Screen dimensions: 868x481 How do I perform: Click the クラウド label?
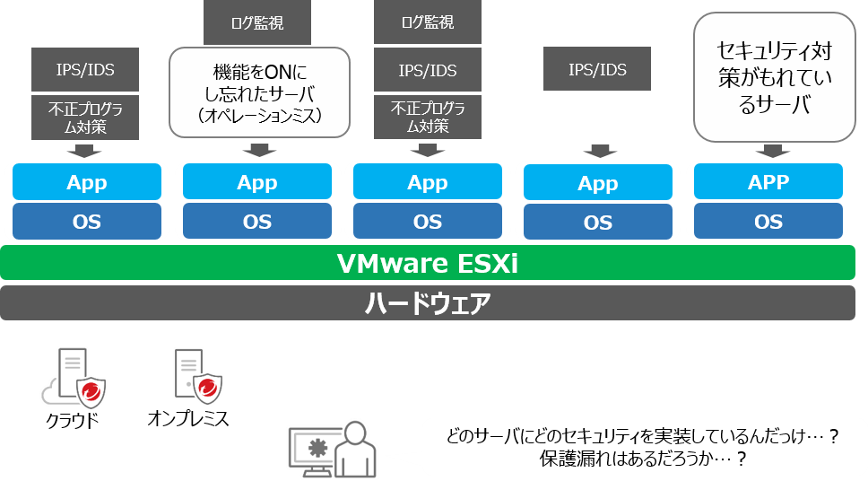pyautogui.click(x=72, y=421)
